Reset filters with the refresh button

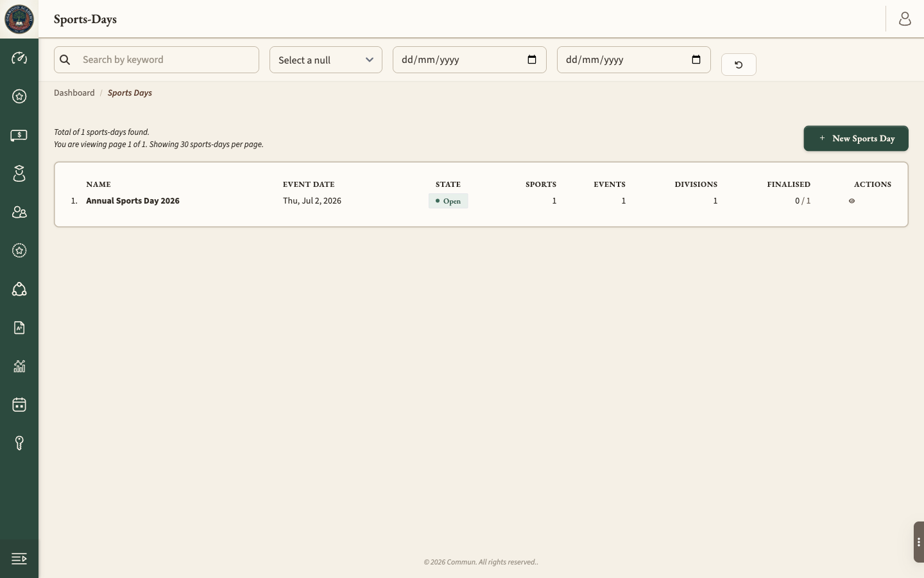coord(739,64)
